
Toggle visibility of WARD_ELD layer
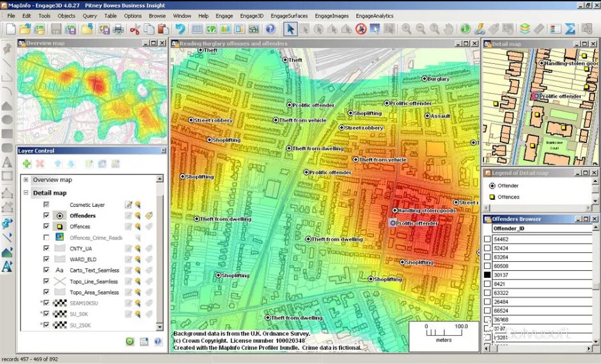pyautogui.click(x=47, y=259)
